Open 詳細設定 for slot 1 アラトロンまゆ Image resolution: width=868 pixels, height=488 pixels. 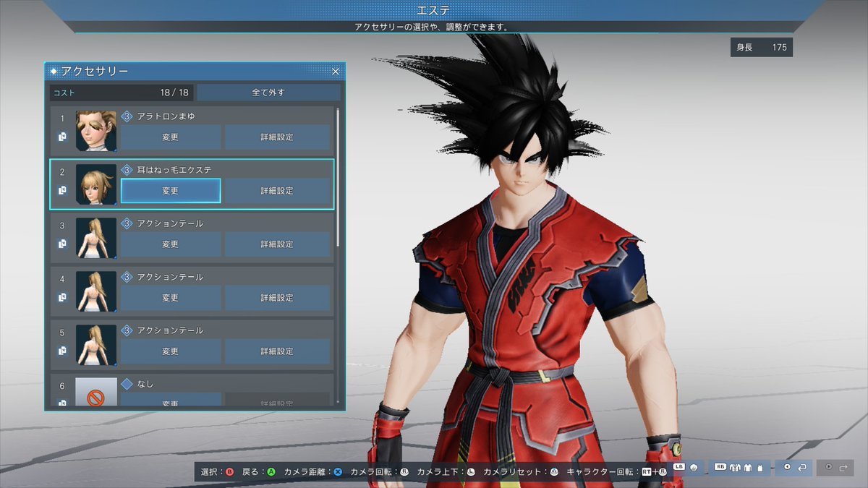pyautogui.click(x=277, y=137)
